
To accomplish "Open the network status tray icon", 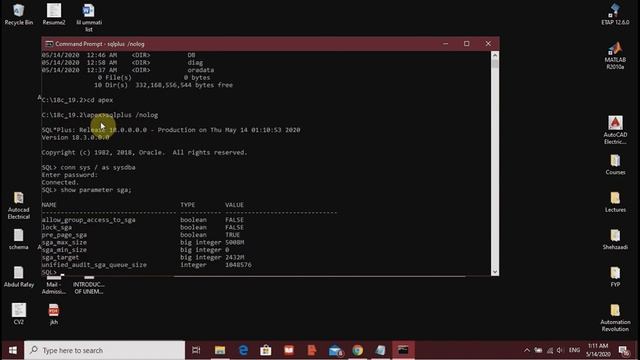I will pyautogui.click(x=549, y=350).
